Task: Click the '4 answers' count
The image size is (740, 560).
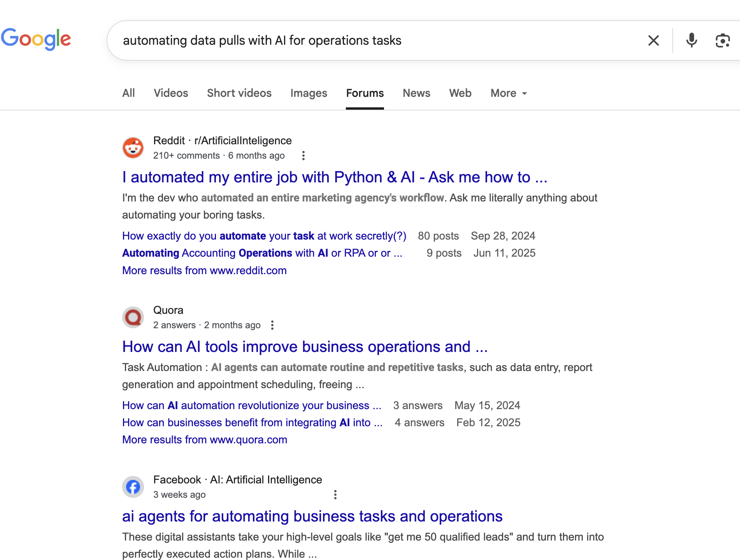Action: [419, 423]
